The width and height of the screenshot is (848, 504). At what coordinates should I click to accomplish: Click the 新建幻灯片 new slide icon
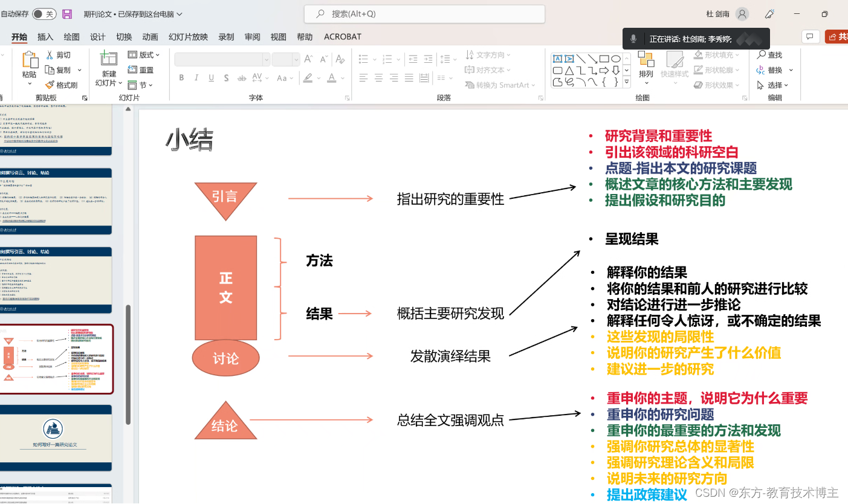point(109,59)
